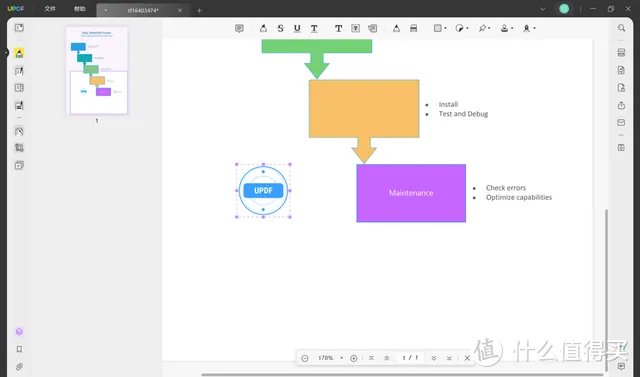640x377 pixels.
Task: Select the Text Callout tool
Action: pyautogui.click(x=372, y=28)
